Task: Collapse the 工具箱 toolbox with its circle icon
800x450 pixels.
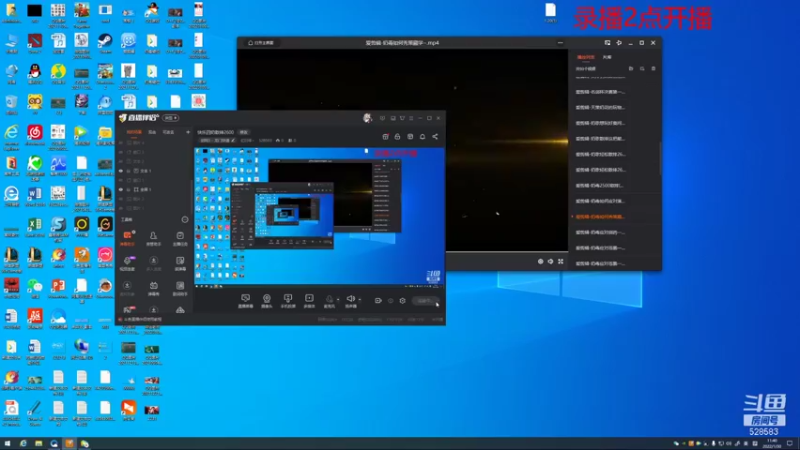Action: click(185, 219)
